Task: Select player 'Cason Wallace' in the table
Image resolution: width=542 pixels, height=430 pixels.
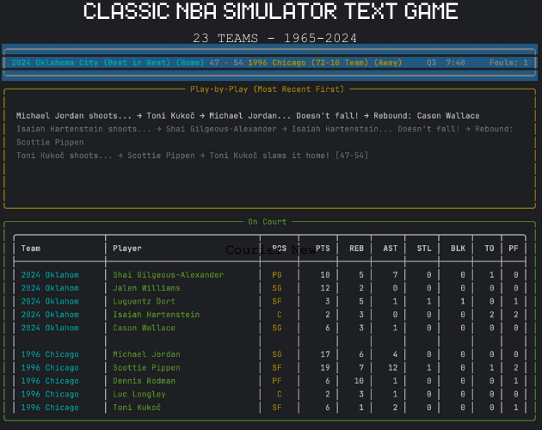Action: coord(144,328)
